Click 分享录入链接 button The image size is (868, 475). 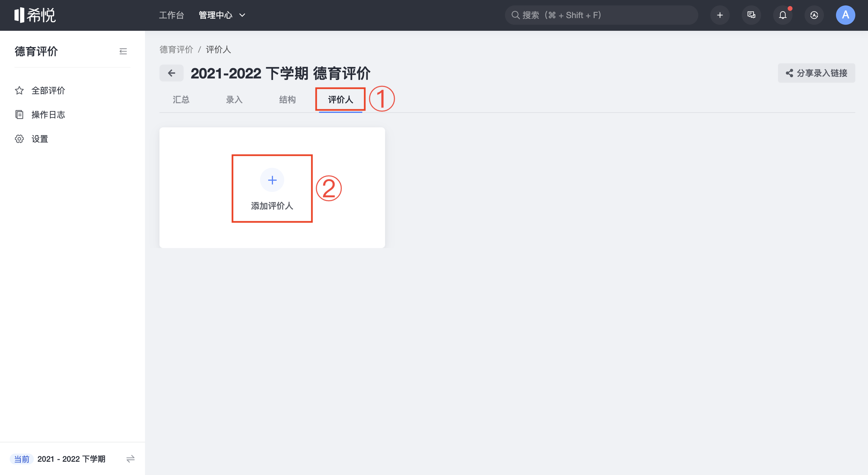816,73
